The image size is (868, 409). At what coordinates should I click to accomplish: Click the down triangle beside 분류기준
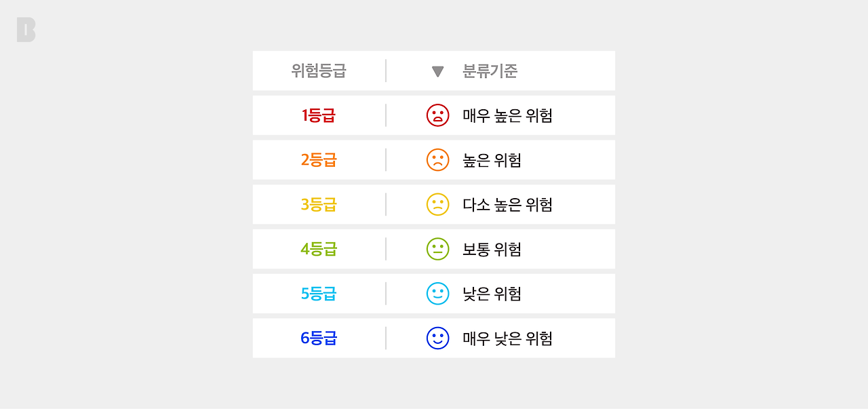(x=437, y=71)
